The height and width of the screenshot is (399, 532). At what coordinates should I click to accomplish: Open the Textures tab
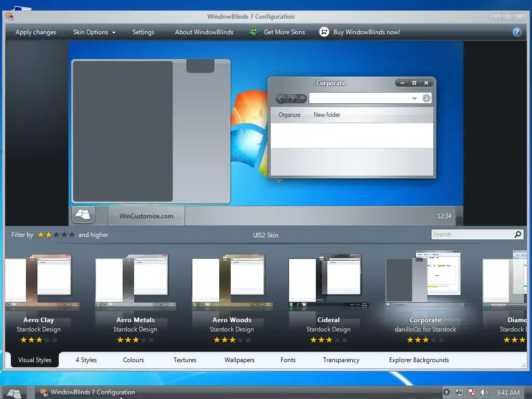(x=185, y=360)
